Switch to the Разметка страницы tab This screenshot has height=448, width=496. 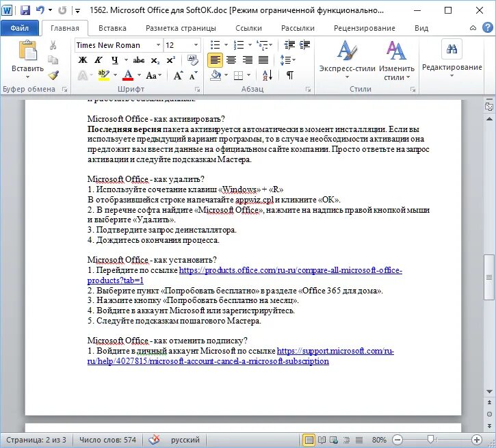pyautogui.click(x=181, y=28)
